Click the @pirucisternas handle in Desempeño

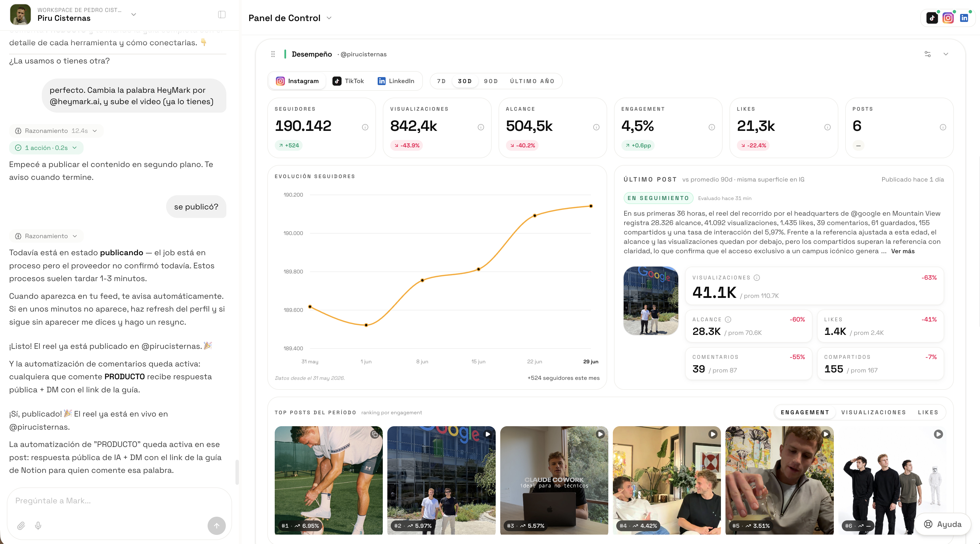click(363, 54)
